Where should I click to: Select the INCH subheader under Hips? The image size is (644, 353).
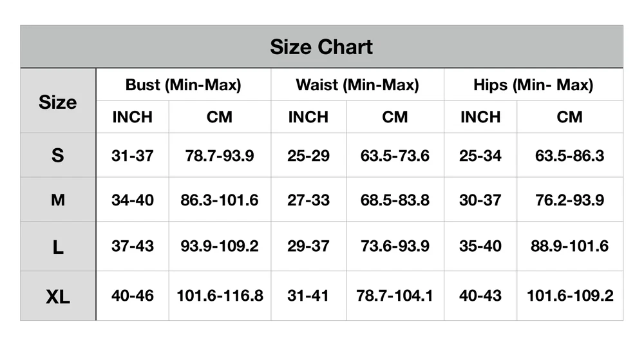coord(480,117)
